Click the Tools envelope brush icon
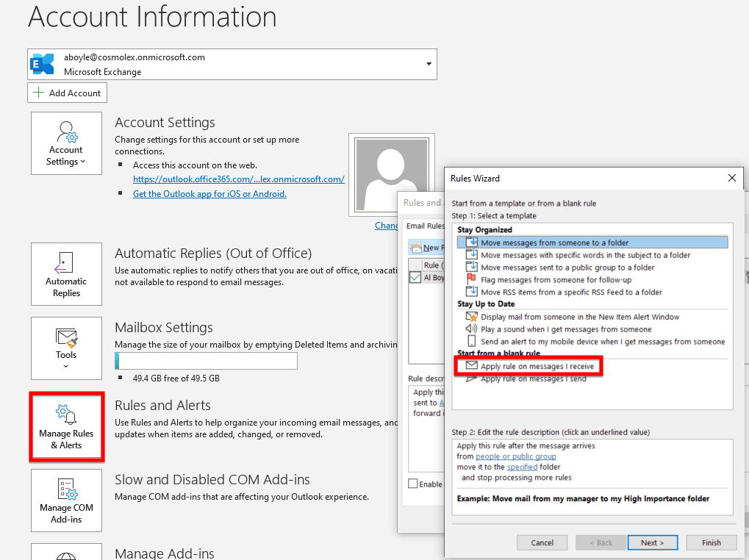749x560 pixels. click(x=66, y=337)
